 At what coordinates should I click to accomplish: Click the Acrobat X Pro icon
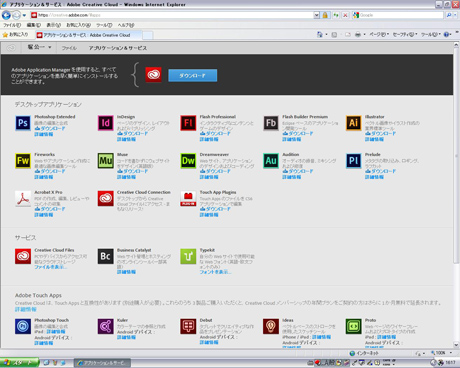23,199
